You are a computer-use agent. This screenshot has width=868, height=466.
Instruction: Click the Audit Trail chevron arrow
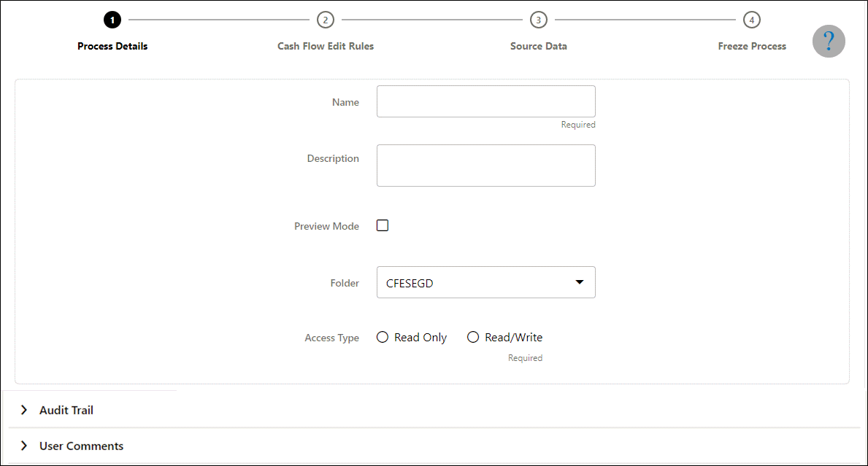pyautogui.click(x=24, y=410)
